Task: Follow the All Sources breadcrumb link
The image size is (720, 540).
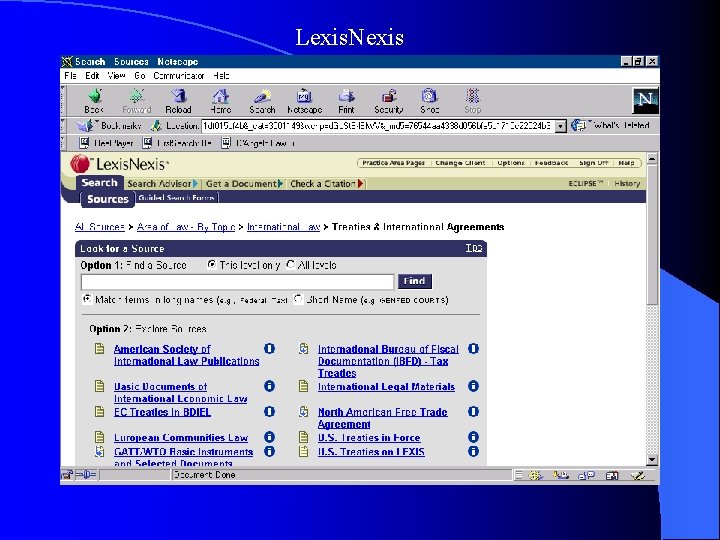Action: click(x=100, y=227)
